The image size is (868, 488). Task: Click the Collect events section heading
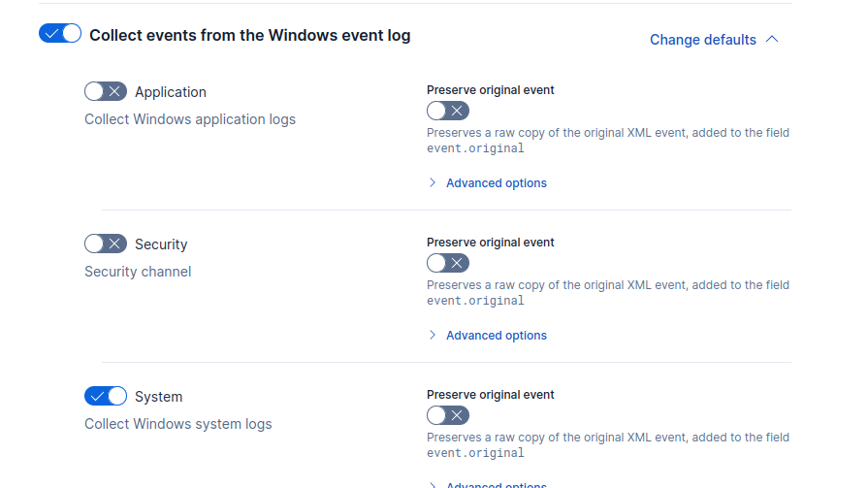(249, 36)
